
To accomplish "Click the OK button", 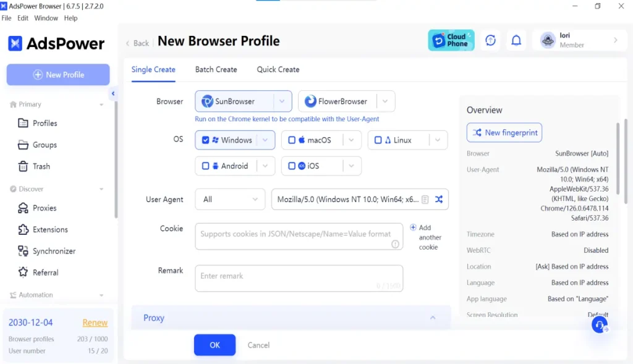I will click(215, 345).
